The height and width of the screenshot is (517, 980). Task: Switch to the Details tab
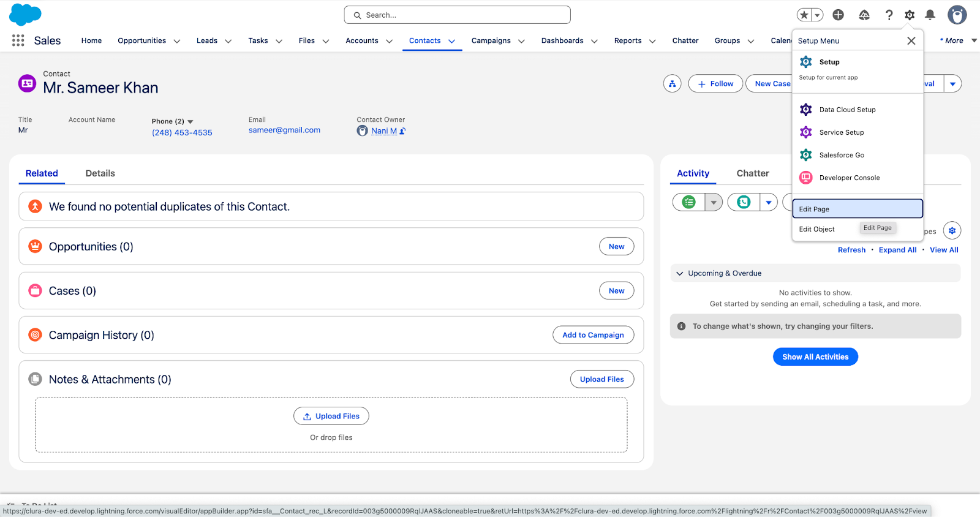(100, 173)
